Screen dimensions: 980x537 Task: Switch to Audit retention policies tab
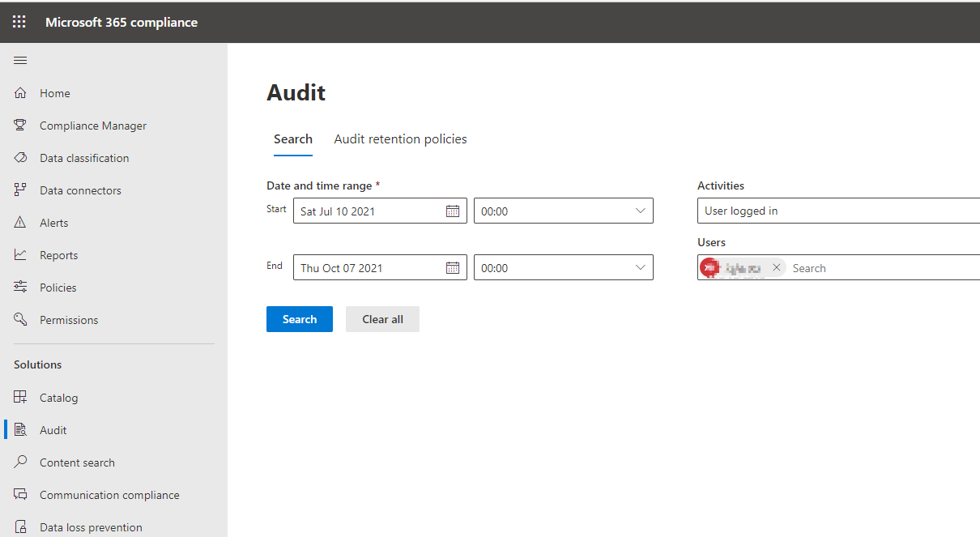(400, 139)
